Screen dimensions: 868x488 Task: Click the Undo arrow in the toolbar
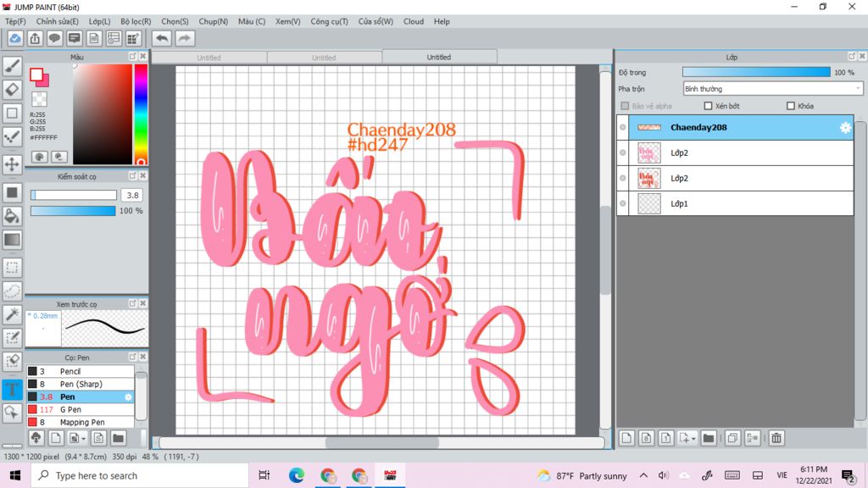[162, 38]
